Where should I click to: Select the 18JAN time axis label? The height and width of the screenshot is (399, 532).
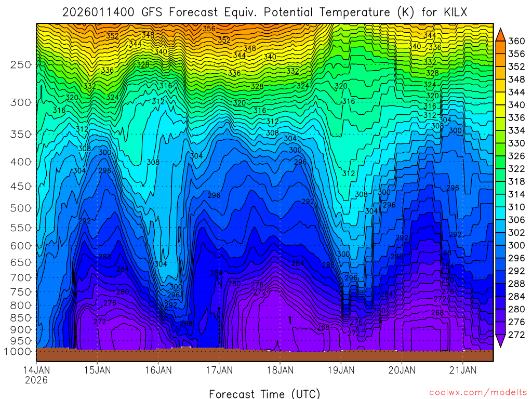coord(280,370)
